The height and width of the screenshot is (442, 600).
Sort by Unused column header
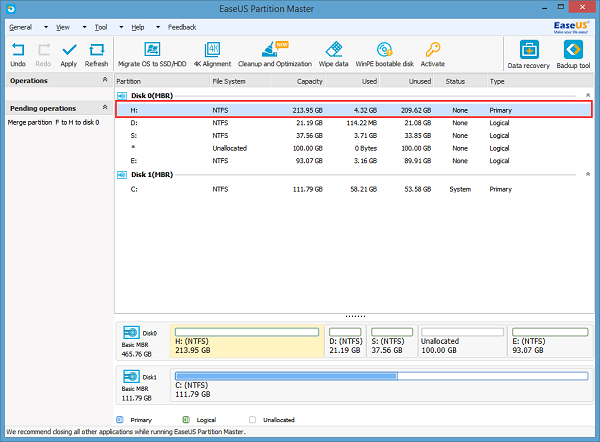tap(407, 81)
